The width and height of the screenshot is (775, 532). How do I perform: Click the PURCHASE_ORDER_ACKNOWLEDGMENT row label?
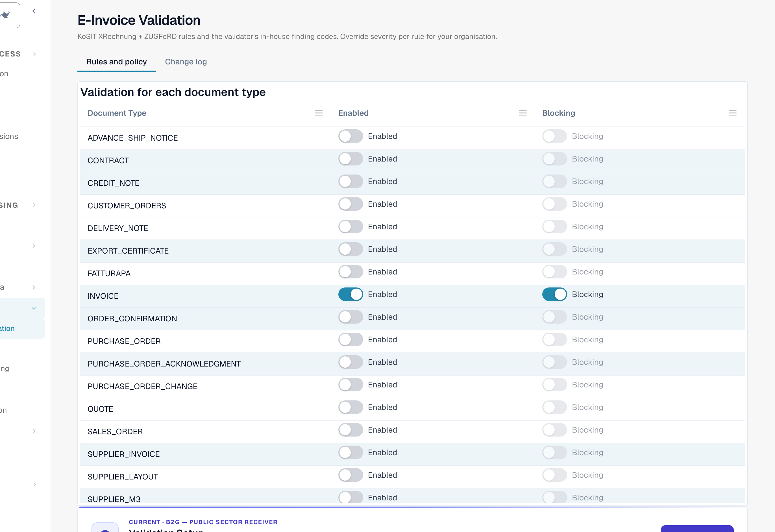(x=164, y=364)
